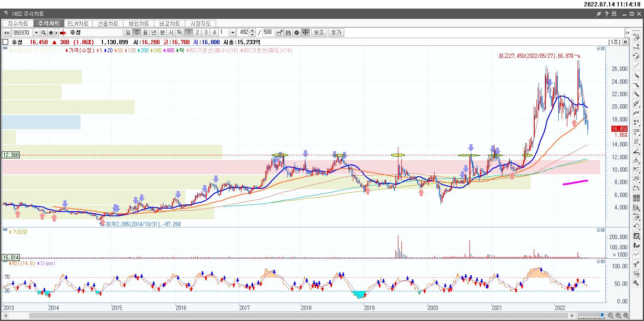Select the cross line pencil tool
The image size is (644, 321).
[636, 94]
